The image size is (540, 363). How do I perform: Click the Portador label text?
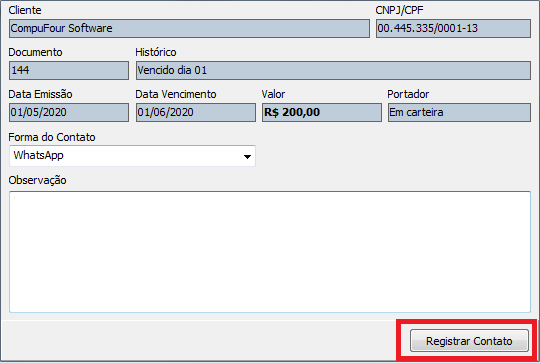click(408, 94)
